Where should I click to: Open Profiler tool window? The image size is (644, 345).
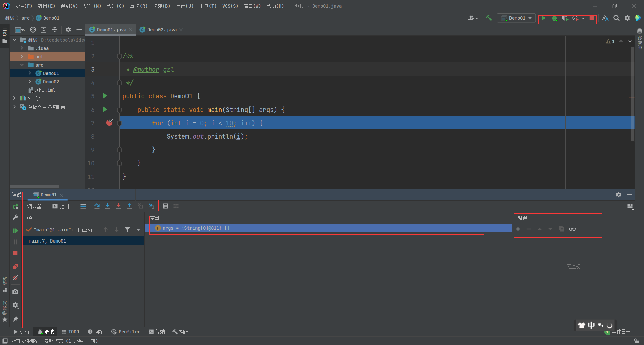click(x=126, y=332)
